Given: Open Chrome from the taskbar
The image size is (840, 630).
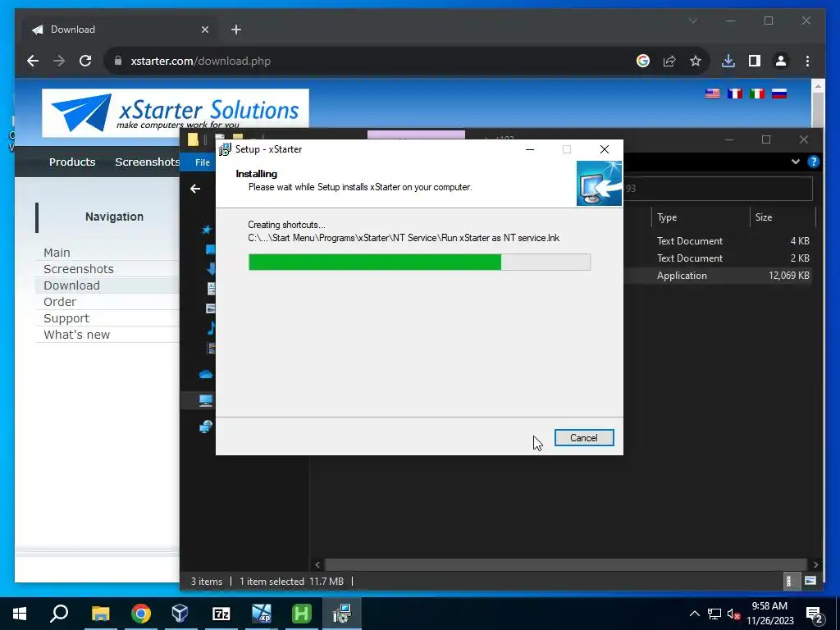Looking at the screenshot, I should click(x=141, y=614).
